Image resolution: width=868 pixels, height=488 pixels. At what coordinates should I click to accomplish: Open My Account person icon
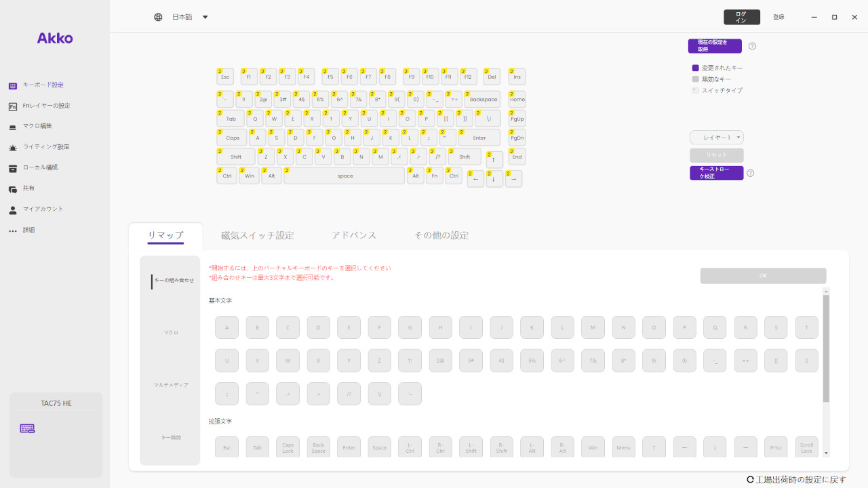pyautogui.click(x=13, y=210)
